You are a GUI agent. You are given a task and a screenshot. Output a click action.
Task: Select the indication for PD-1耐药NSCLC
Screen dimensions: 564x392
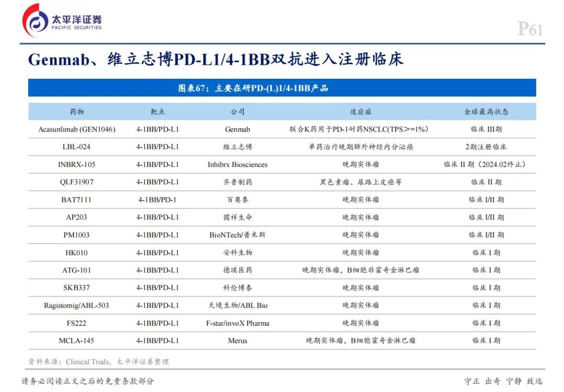coord(359,129)
